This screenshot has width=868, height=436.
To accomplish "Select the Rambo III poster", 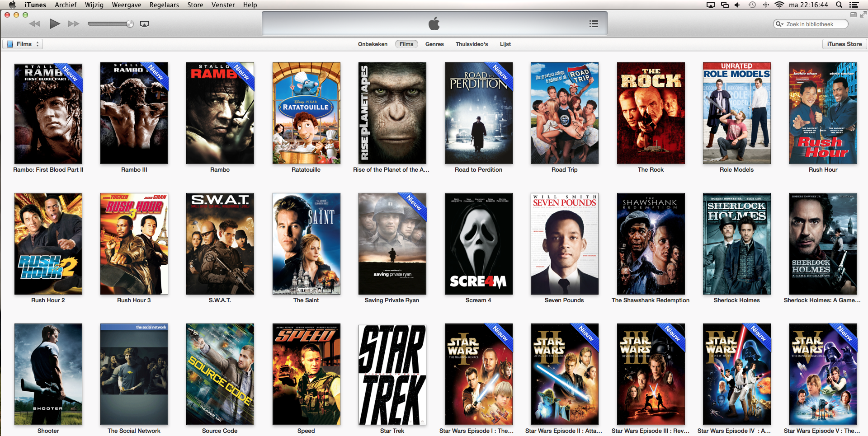I will pos(134,113).
